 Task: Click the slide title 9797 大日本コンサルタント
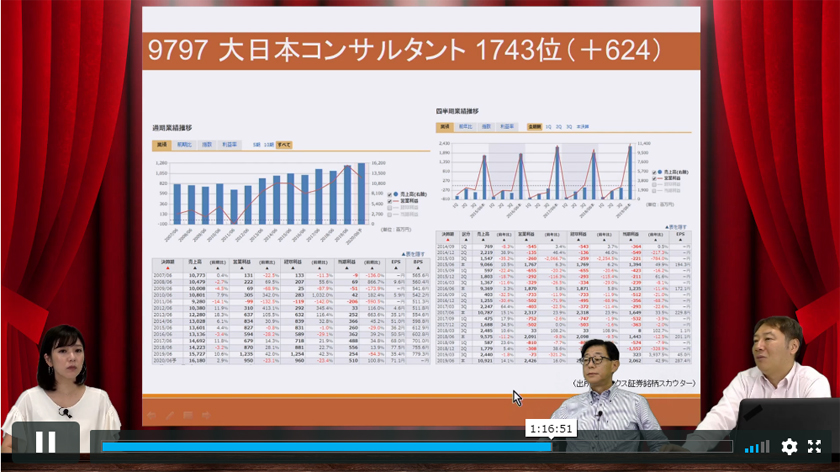pos(308,50)
